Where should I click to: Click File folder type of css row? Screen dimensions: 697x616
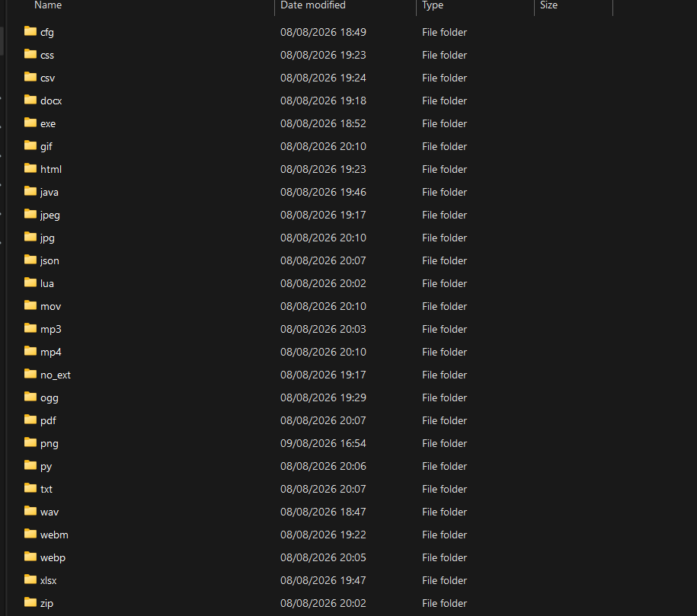[x=445, y=55]
